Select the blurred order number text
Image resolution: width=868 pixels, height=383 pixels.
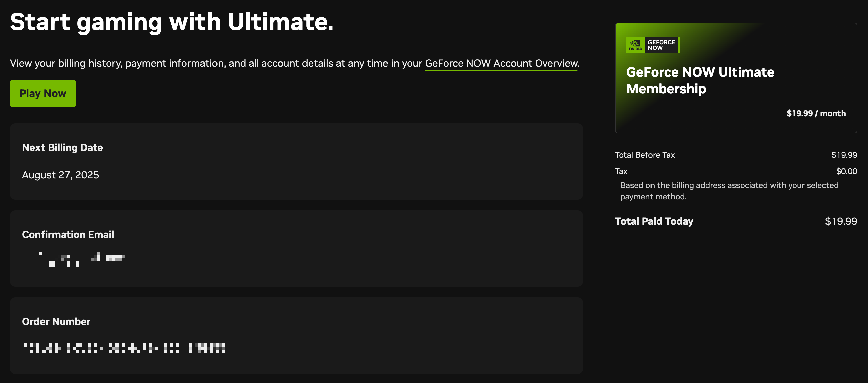click(124, 348)
